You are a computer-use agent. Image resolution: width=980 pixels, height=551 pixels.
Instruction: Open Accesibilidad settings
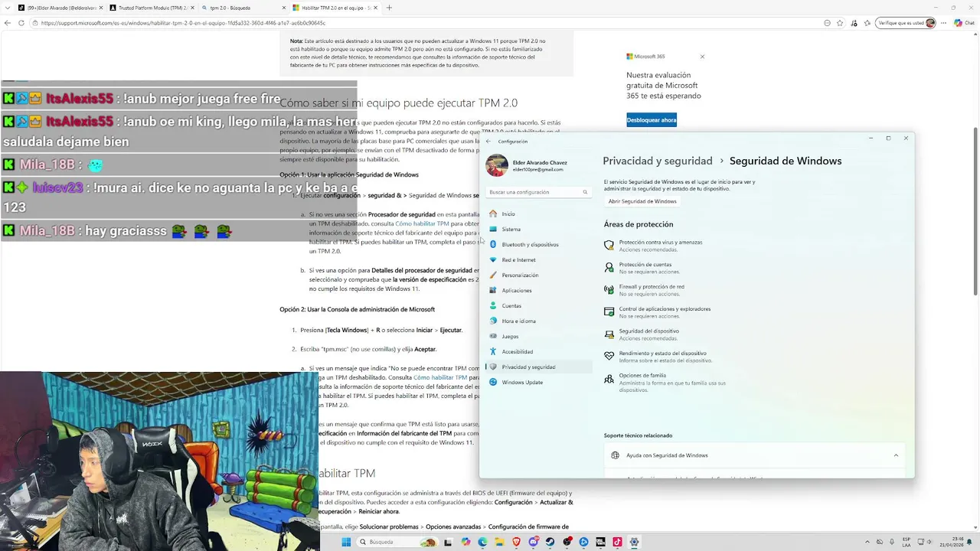point(538,351)
